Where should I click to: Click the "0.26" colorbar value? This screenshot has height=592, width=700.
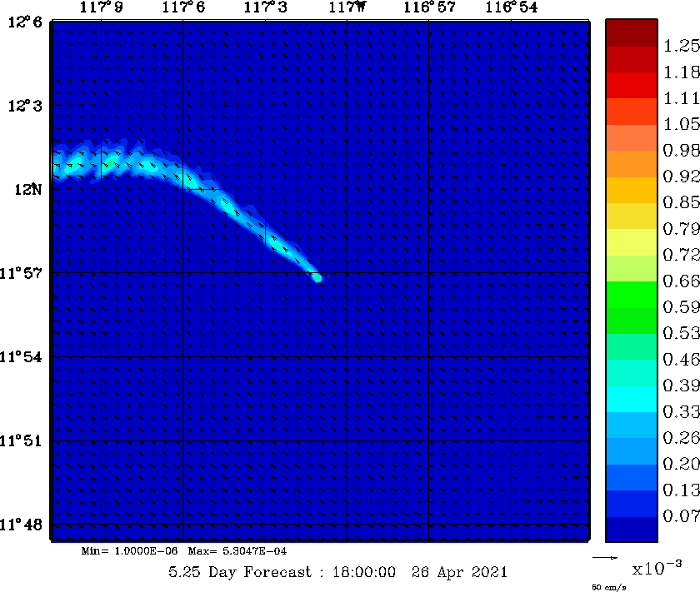(682, 438)
